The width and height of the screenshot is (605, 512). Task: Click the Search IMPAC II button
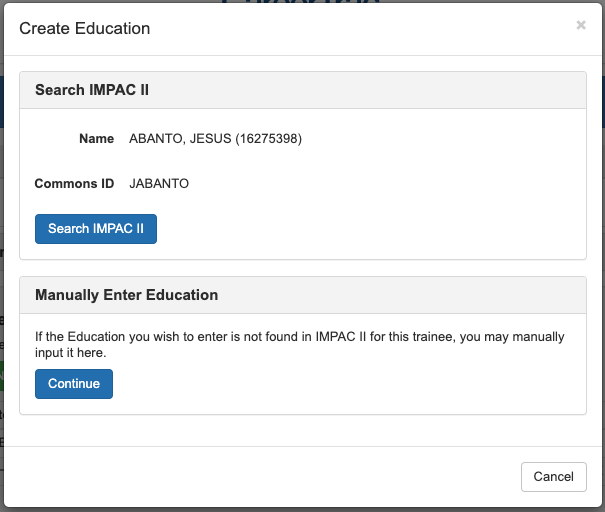[96, 229]
